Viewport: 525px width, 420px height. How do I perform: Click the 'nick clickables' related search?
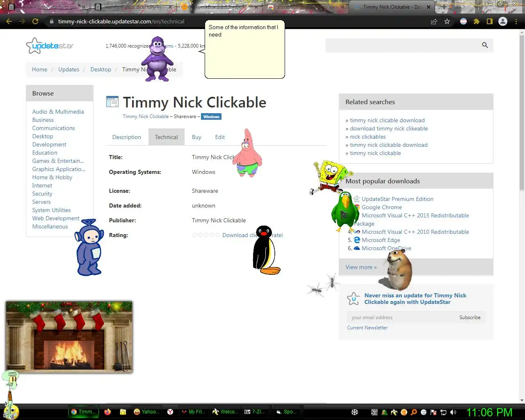coord(368,137)
